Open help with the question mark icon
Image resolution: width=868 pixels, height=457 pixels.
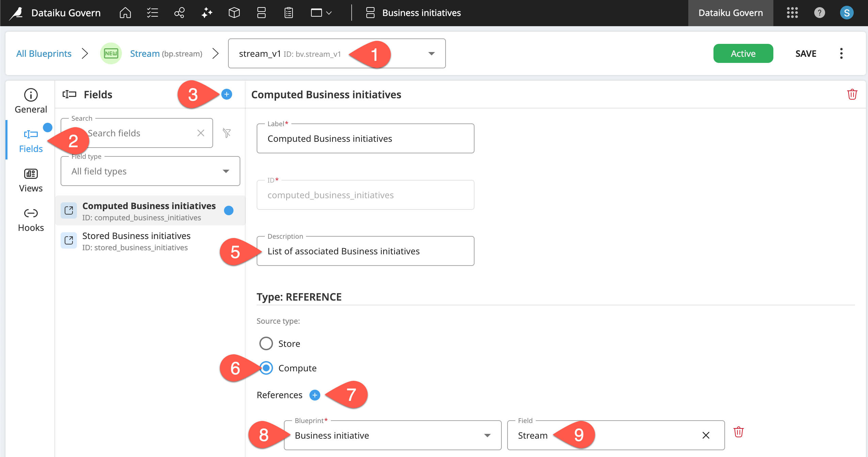coord(819,13)
